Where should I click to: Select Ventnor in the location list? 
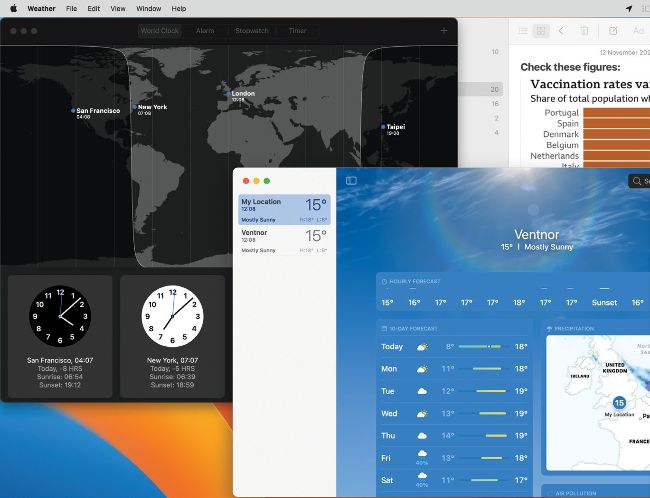tap(284, 237)
